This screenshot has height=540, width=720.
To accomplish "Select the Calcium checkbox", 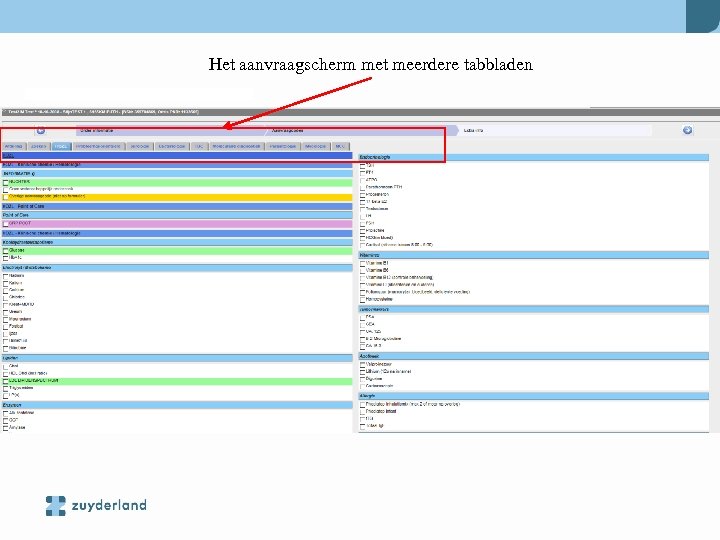I will point(6,290).
